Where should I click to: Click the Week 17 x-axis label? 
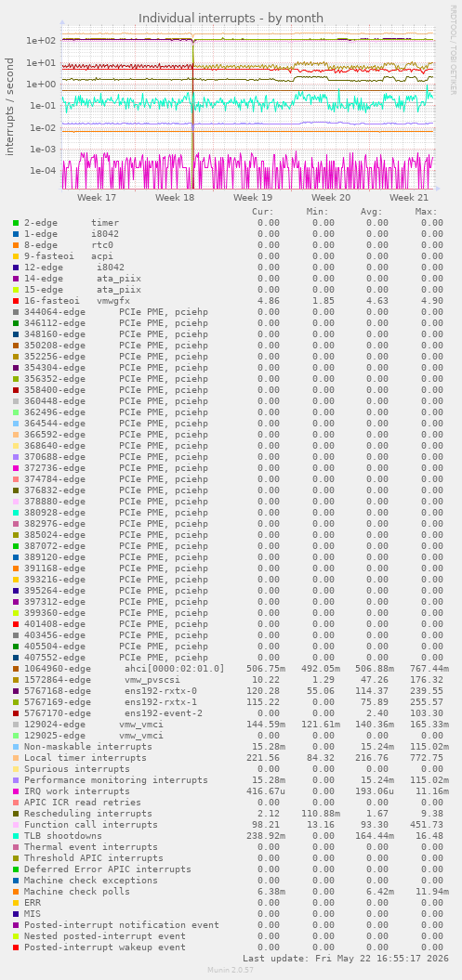[x=97, y=198]
